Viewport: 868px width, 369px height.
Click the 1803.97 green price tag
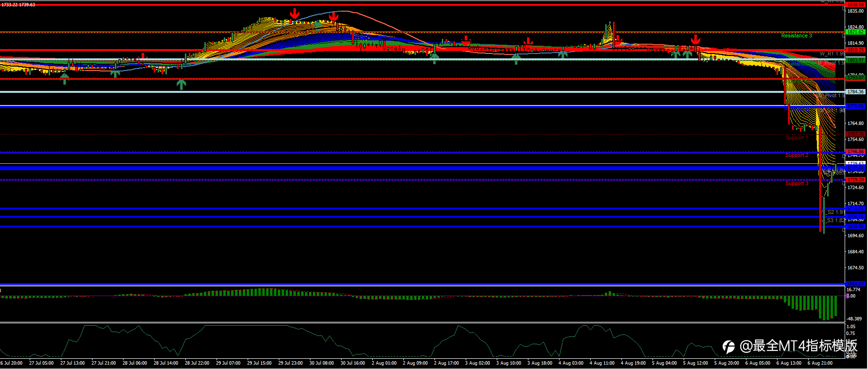click(856, 60)
